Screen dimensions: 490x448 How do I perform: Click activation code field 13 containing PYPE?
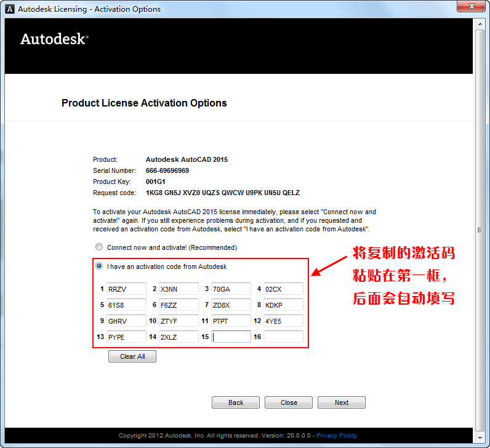126,337
